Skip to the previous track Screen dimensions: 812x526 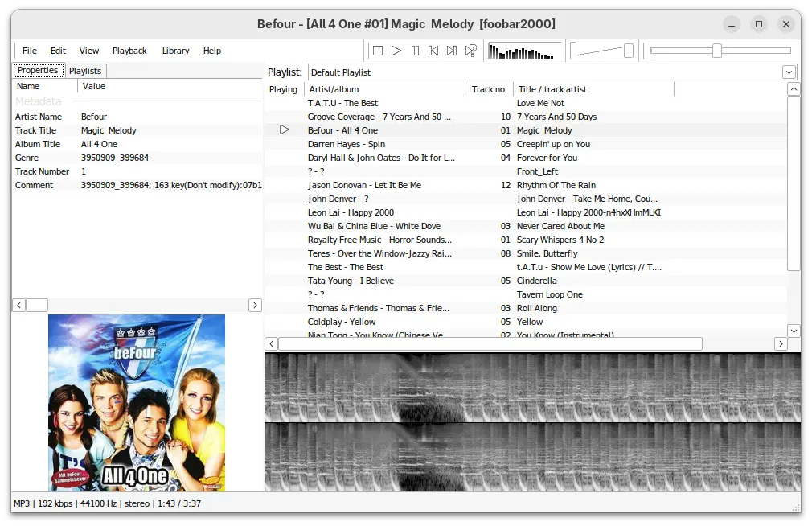[433, 51]
